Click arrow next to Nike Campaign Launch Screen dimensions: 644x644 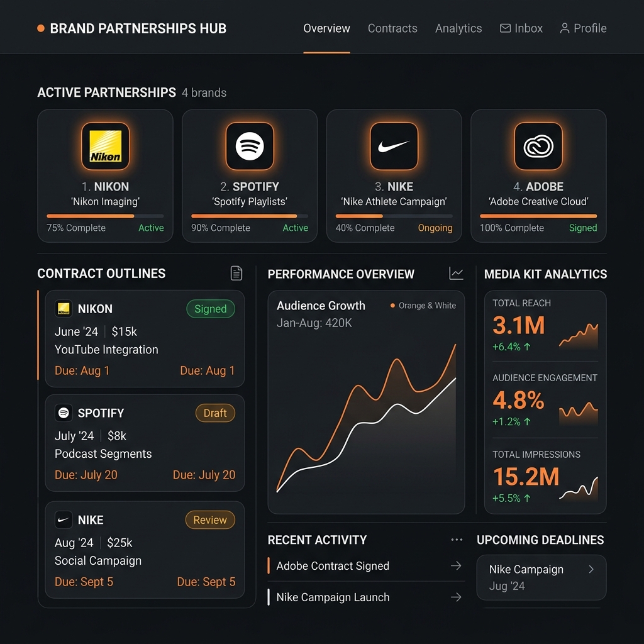[456, 597]
